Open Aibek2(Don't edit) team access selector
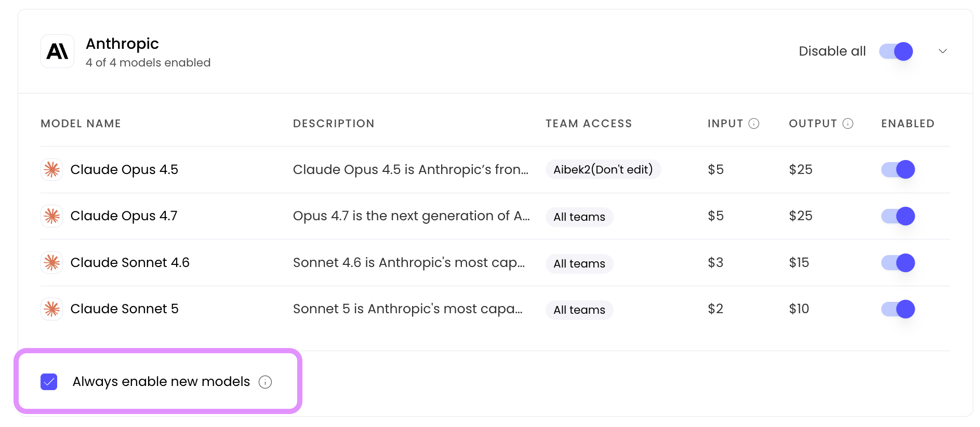Viewport: 980px width, 427px height. tap(603, 169)
